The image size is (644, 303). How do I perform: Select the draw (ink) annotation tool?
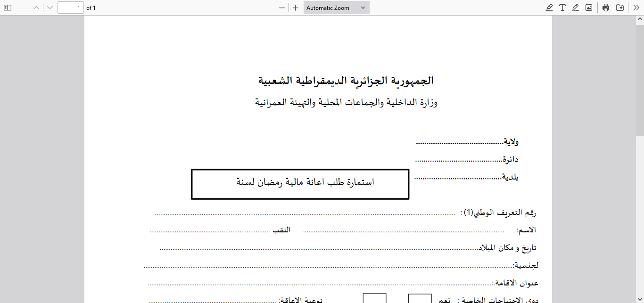pyautogui.click(x=575, y=8)
